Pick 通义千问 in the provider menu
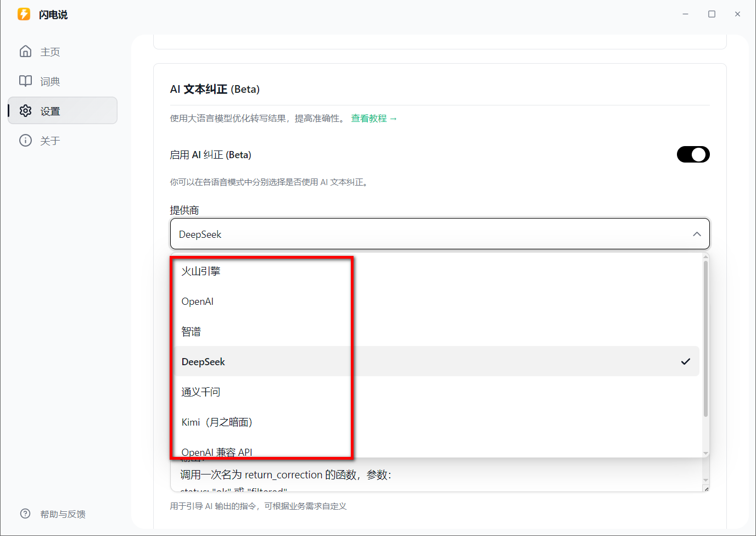Screen dimensions: 756x536 click(200, 392)
